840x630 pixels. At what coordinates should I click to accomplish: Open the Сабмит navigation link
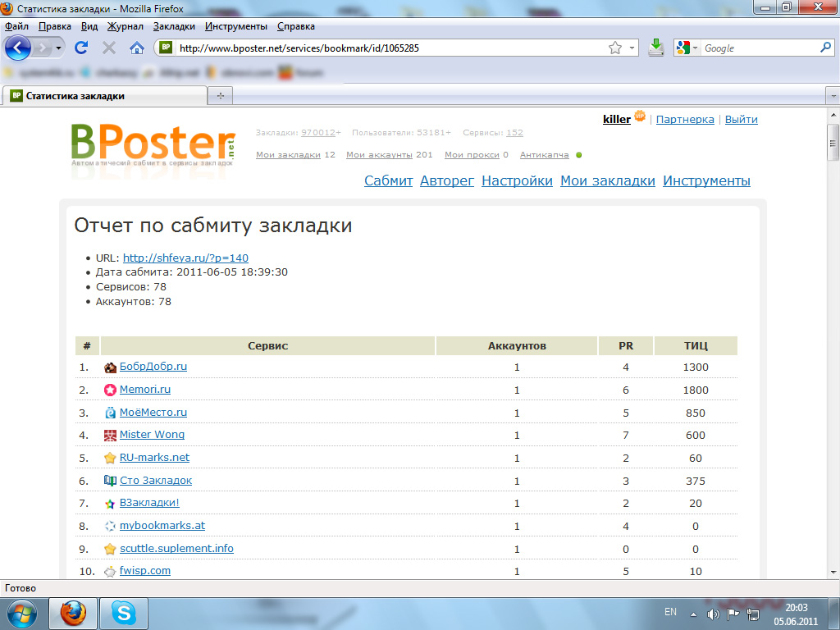pos(388,180)
